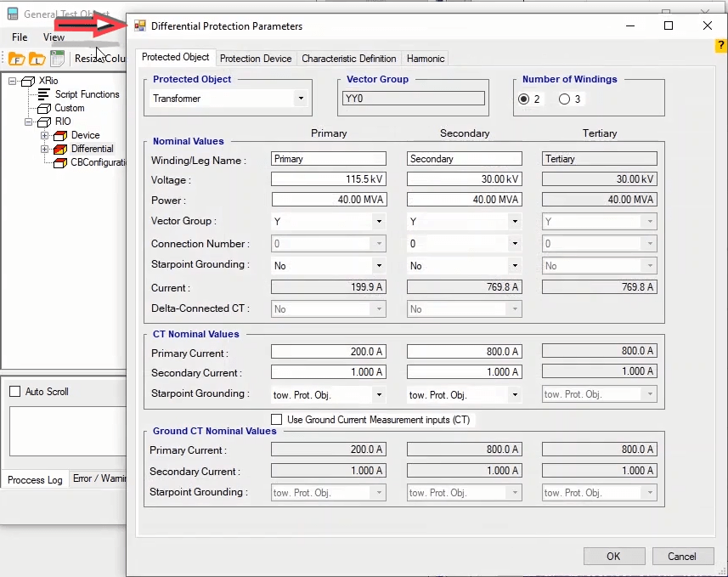Click the CBConfiguration block icon in tree
Viewport: 728px width, 577px height.
point(59,162)
